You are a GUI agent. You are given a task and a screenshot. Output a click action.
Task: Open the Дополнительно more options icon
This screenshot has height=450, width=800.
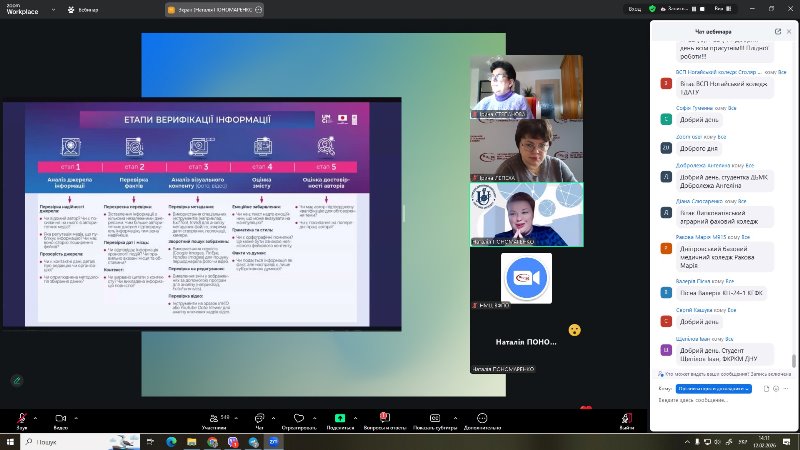point(482,416)
